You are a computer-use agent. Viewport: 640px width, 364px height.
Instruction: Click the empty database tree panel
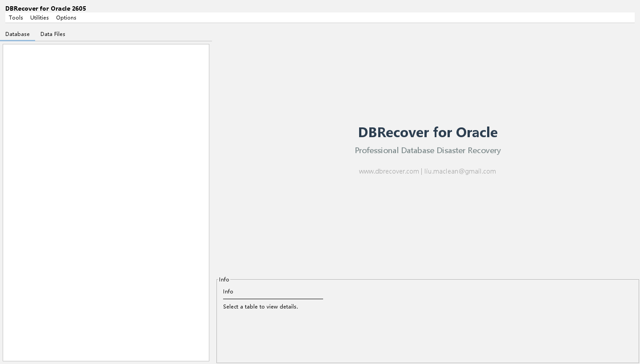[106, 202]
